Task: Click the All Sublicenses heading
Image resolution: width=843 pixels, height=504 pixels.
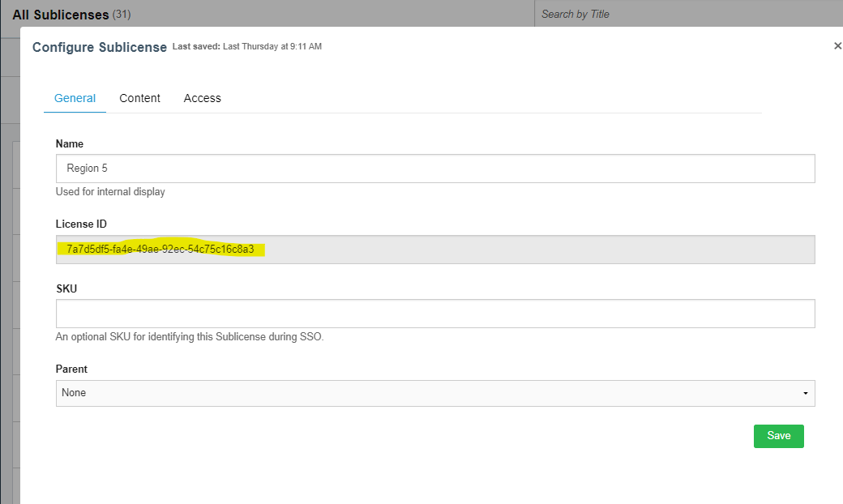Action: [60, 15]
